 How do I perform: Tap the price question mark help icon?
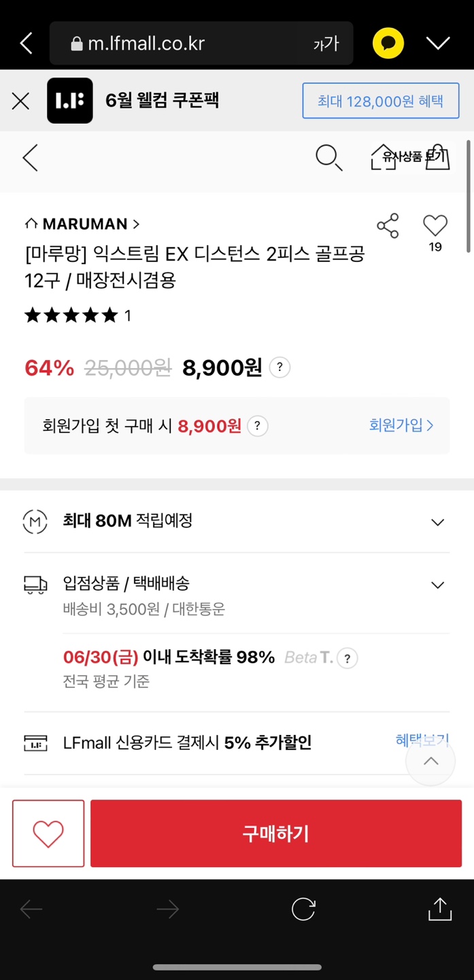(280, 368)
